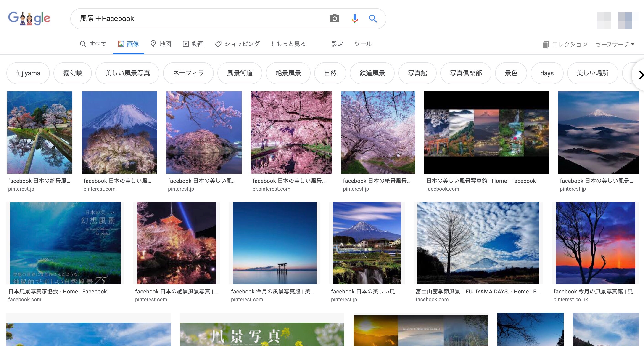Open illuminated pagoda night thumbnail
The width and height of the screenshot is (644, 346).
(x=177, y=243)
